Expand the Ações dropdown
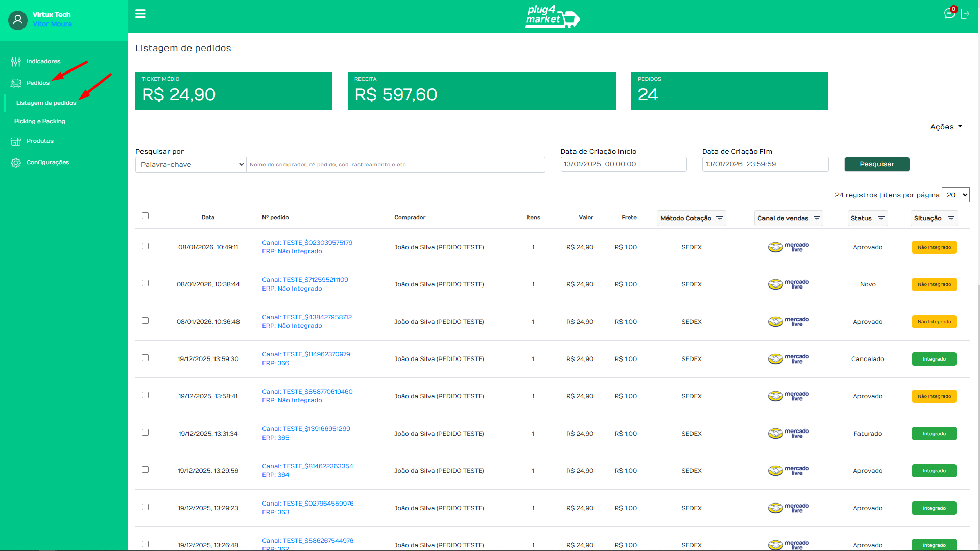980x551 pixels. click(946, 127)
